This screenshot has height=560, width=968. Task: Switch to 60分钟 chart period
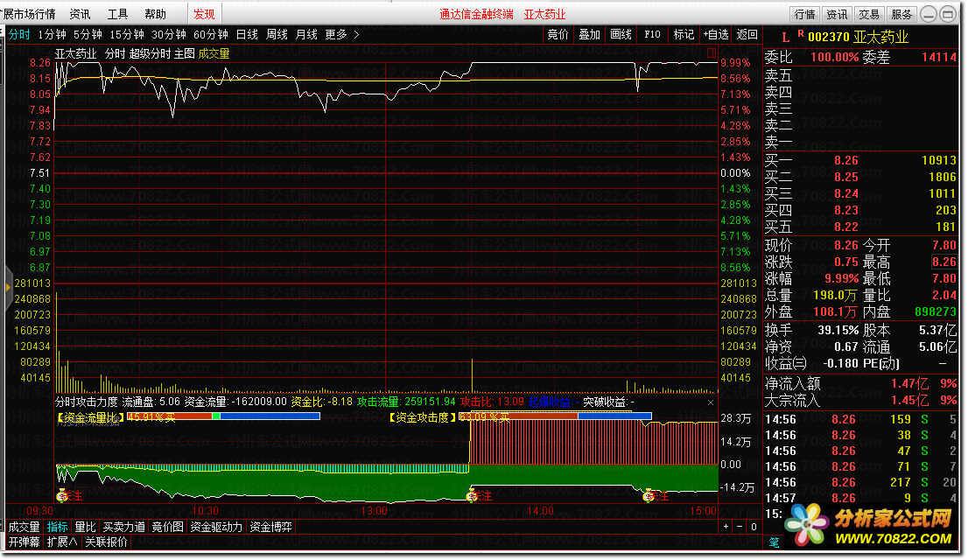pos(211,35)
